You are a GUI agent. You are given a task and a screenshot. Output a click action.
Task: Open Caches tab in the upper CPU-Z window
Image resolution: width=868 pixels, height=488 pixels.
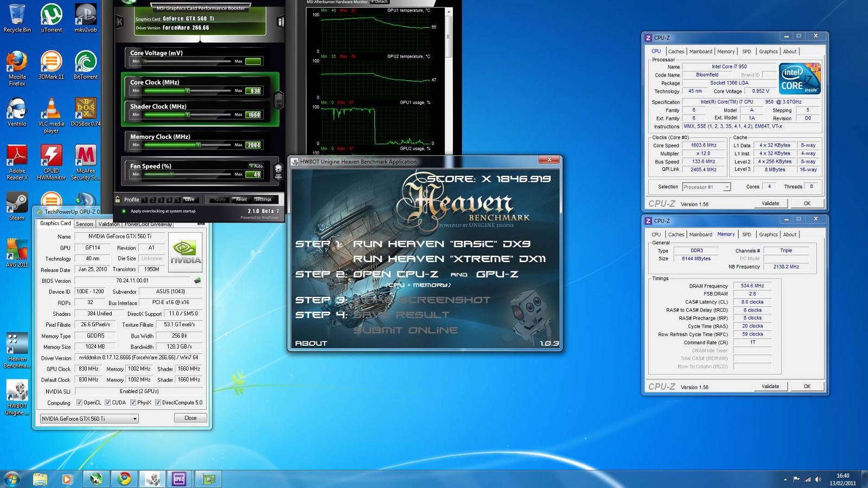[x=676, y=52]
